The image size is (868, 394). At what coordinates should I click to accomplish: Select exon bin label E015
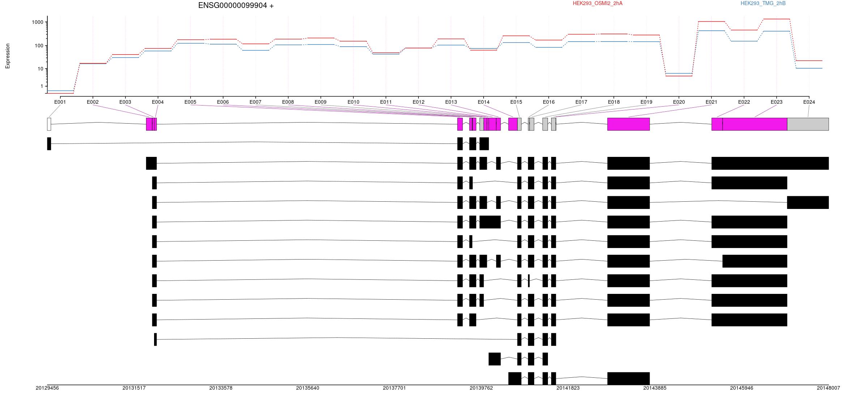[516, 102]
